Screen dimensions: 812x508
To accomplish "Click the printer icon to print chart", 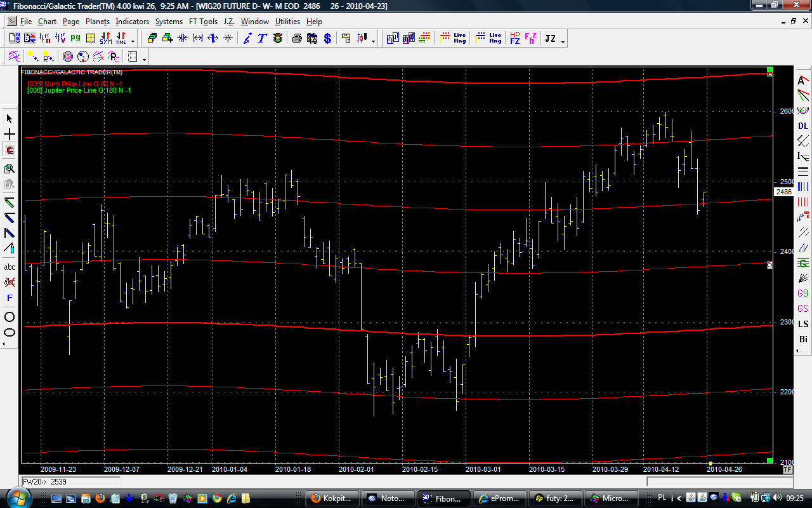I will point(296,38).
